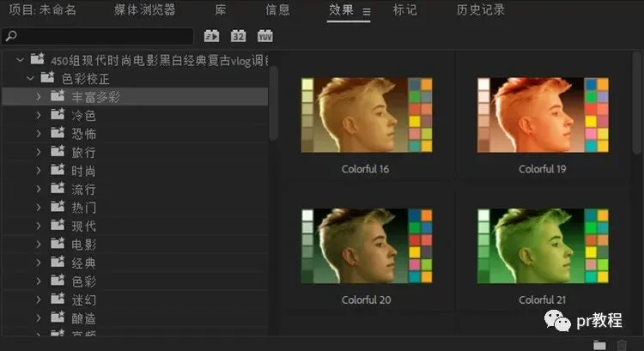Click the 恐怖 preset folder icon

coord(58,133)
